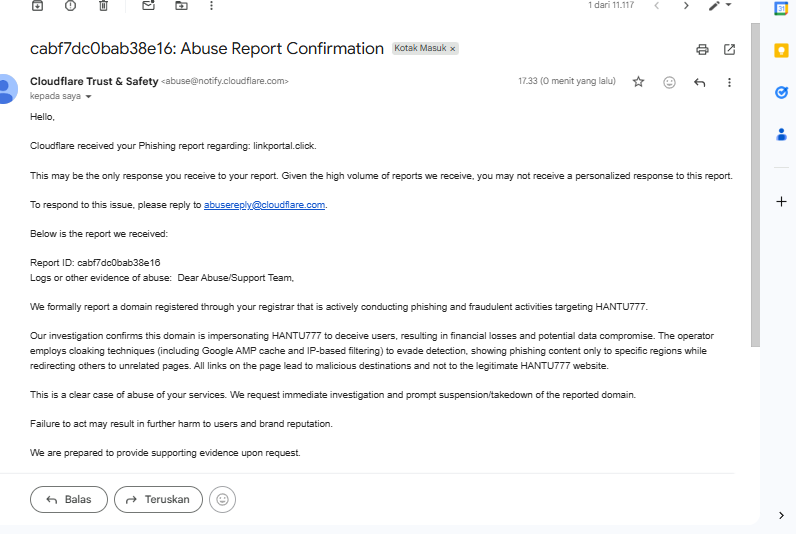The width and height of the screenshot is (796, 534).
Task: Open the Move to folder icon
Action: click(x=181, y=5)
